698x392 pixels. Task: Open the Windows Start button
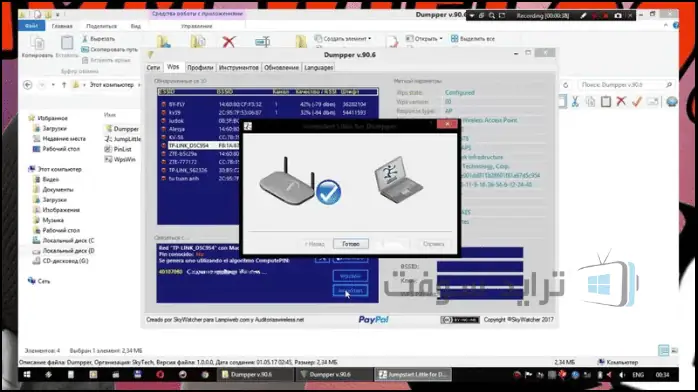[x=27, y=375]
